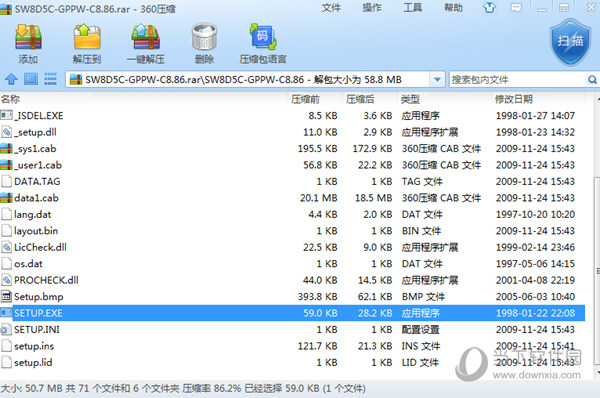600x398 pixels.
Task: Click the 一键解压 one-click extract icon
Action: (145, 37)
